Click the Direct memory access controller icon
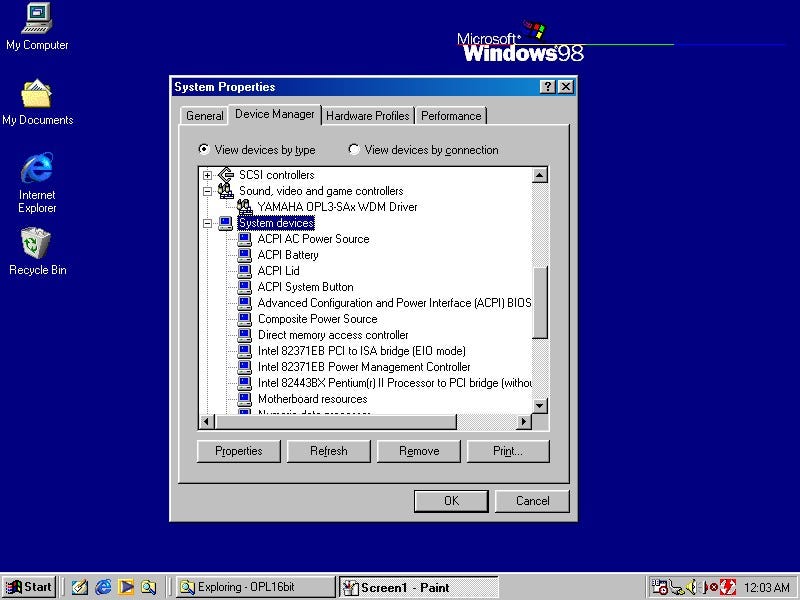This screenshot has height=600, width=800. pyautogui.click(x=244, y=335)
